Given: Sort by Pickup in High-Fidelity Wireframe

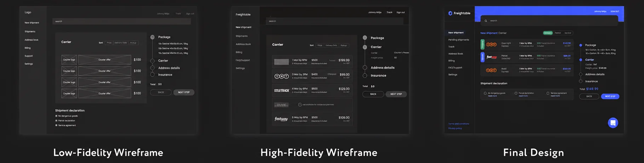Looking at the screenshot, I should (x=344, y=45).
